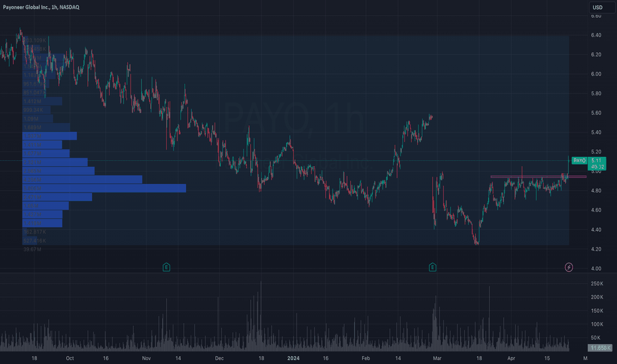Click the 11.858K volume value label

(x=600, y=348)
